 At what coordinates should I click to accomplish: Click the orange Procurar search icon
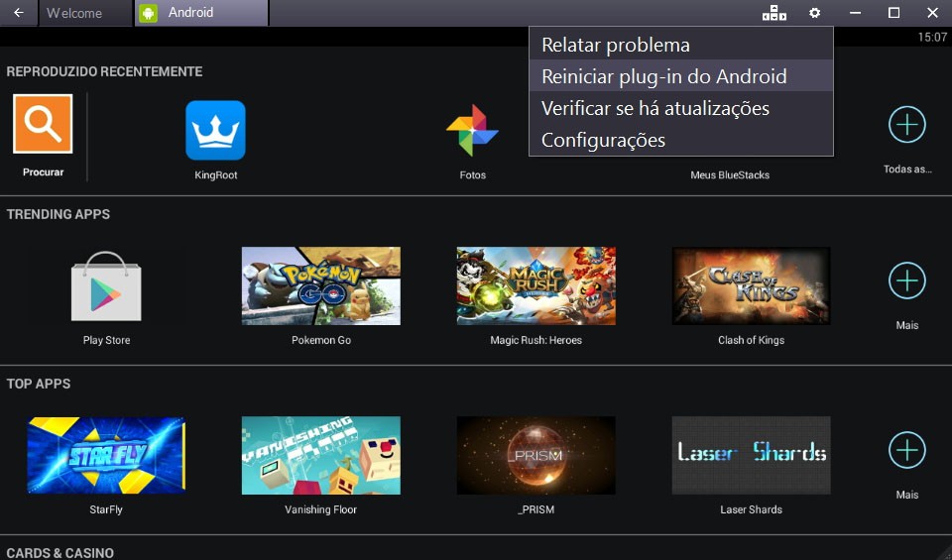[x=43, y=124]
